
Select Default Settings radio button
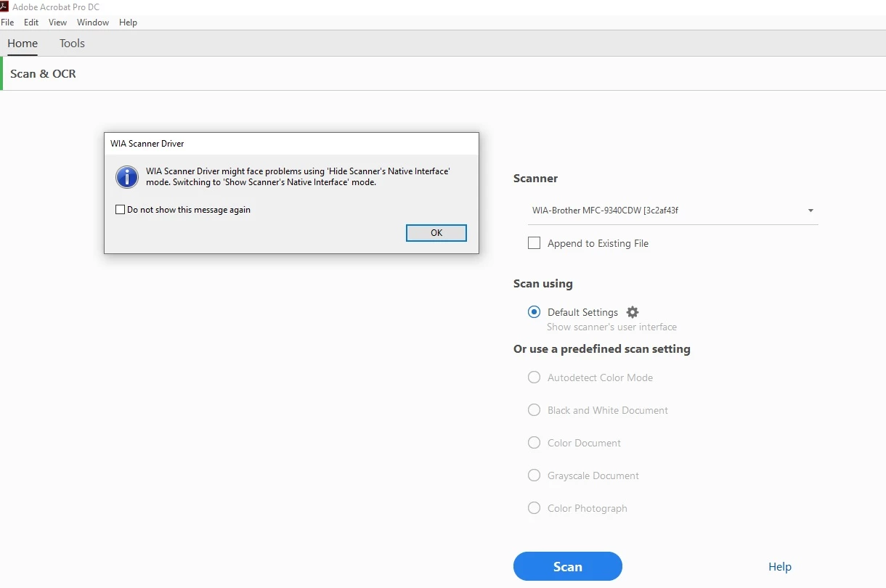(535, 312)
